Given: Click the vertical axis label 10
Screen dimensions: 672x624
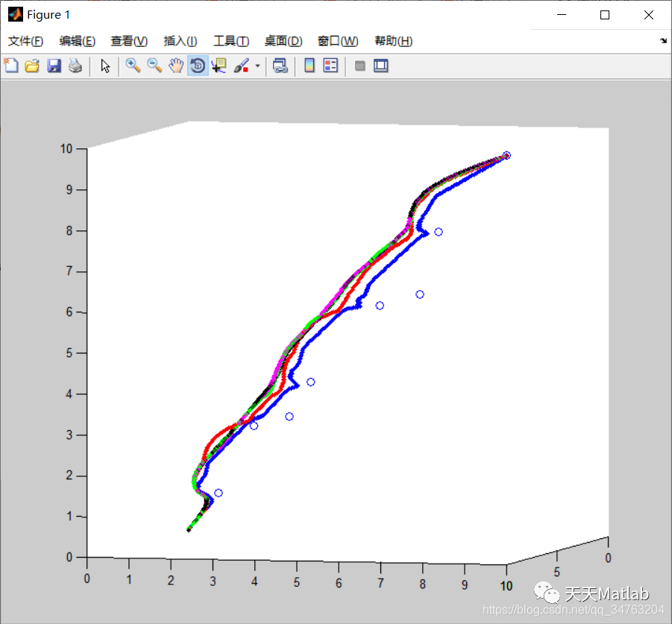Looking at the screenshot, I should [66, 148].
